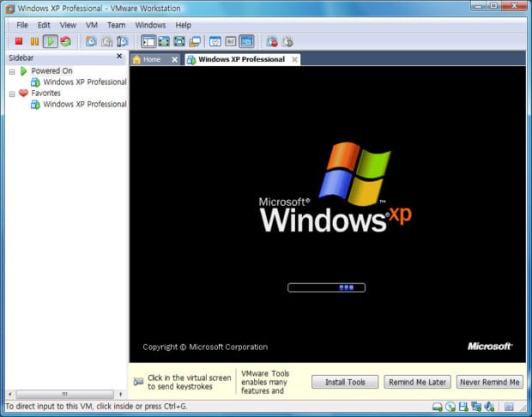
Task: Click the green Power On toolbar button
Action: (x=50, y=41)
